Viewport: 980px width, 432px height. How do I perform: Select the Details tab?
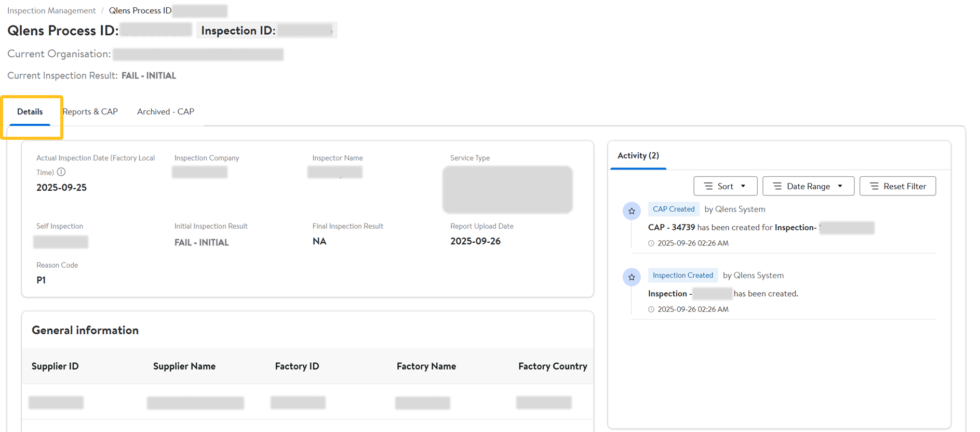click(30, 112)
